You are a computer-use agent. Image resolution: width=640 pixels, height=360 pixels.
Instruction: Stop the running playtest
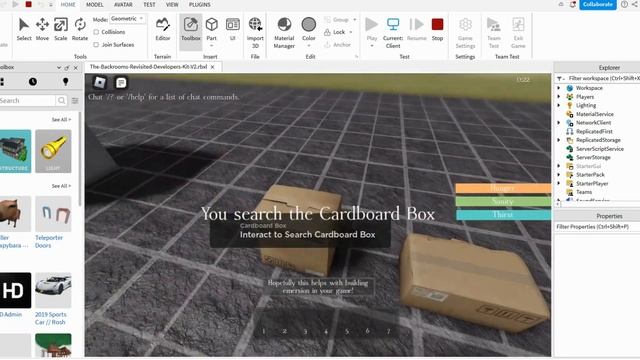[437, 29]
